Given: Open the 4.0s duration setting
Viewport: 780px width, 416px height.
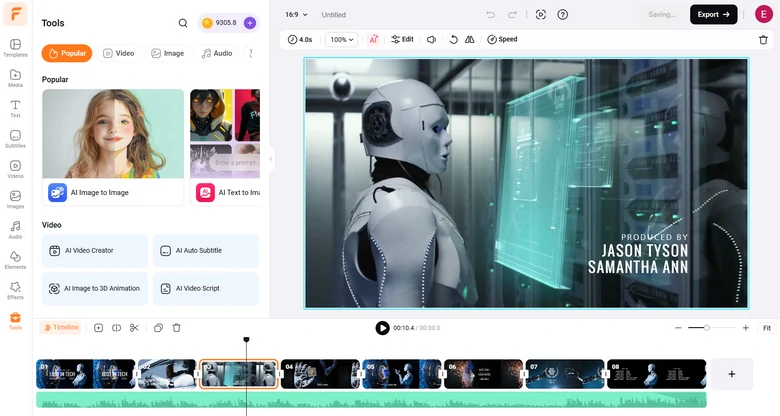Looking at the screenshot, I should pos(300,39).
